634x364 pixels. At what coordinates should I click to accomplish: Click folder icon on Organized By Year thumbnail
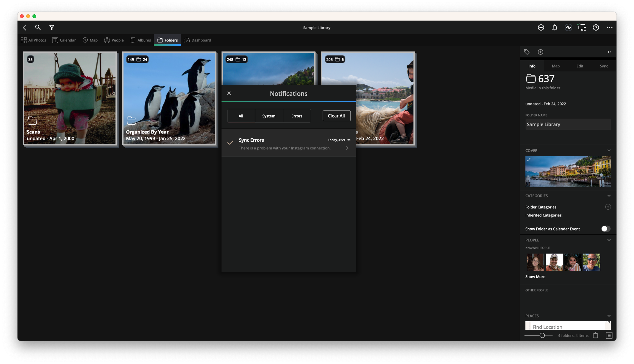[x=132, y=120]
